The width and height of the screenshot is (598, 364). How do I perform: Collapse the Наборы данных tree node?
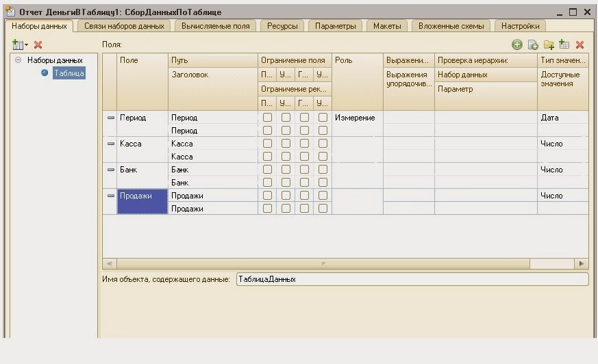(x=18, y=60)
